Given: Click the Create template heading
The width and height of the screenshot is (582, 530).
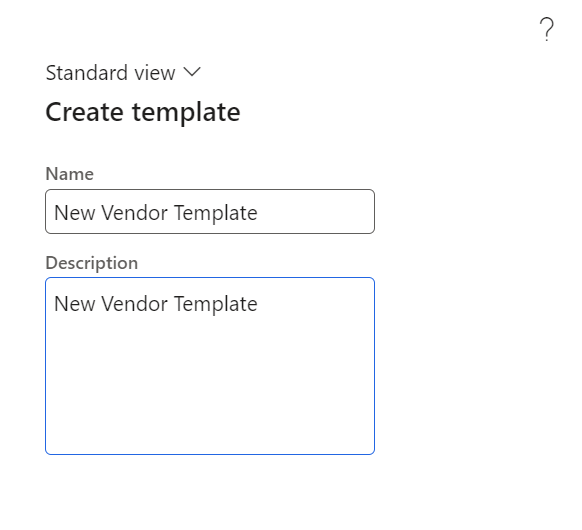Looking at the screenshot, I should point(143,112).
